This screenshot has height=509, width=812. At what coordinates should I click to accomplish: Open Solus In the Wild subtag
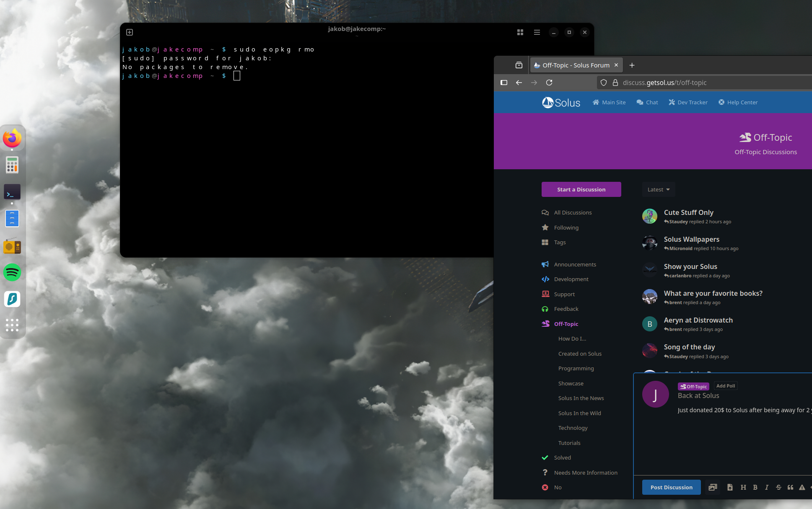(579, 413)
